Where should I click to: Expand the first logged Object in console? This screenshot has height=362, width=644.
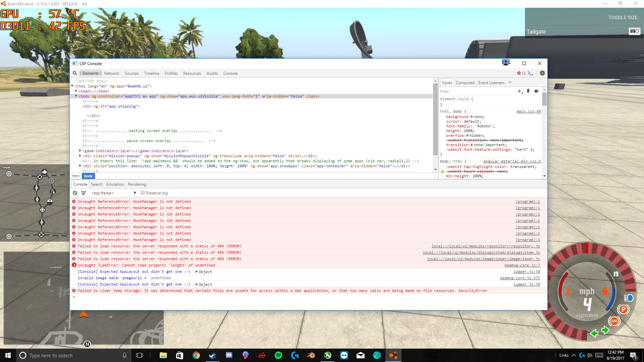[x=197, y=272]
